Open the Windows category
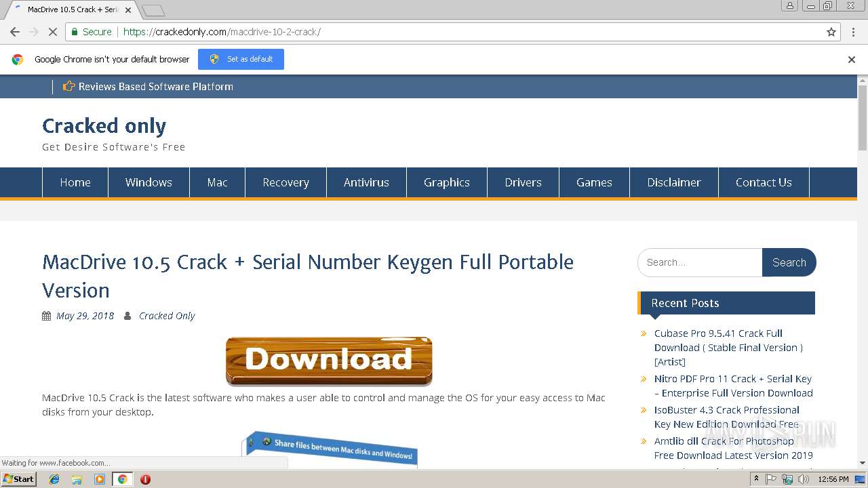The image size is (868, 488). click(149, 182)
